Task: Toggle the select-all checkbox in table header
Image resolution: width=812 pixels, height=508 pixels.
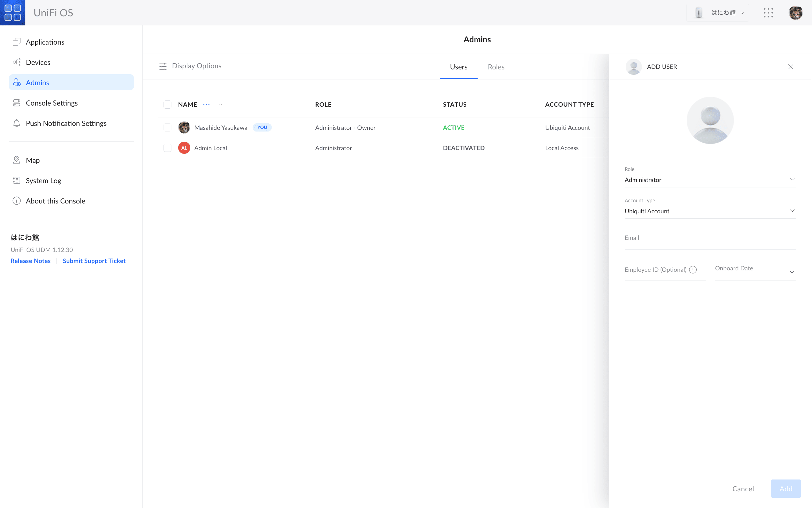Action: 167,104
